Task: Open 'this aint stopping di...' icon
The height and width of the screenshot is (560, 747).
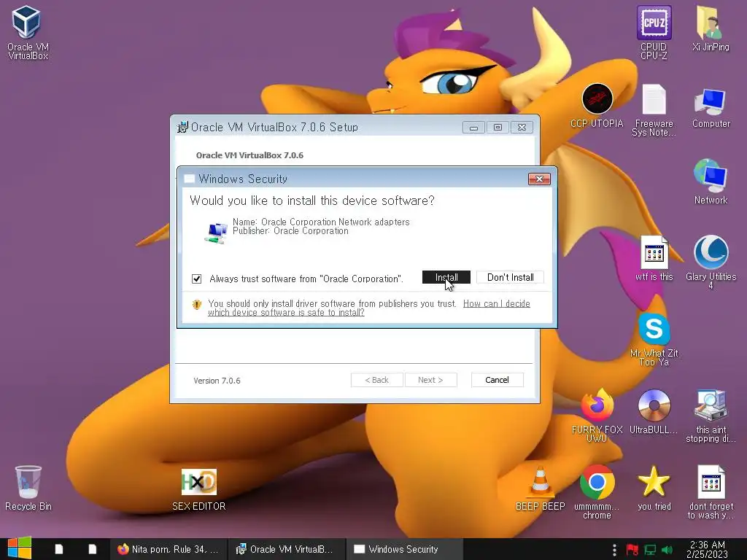Action: coord(711,415)
